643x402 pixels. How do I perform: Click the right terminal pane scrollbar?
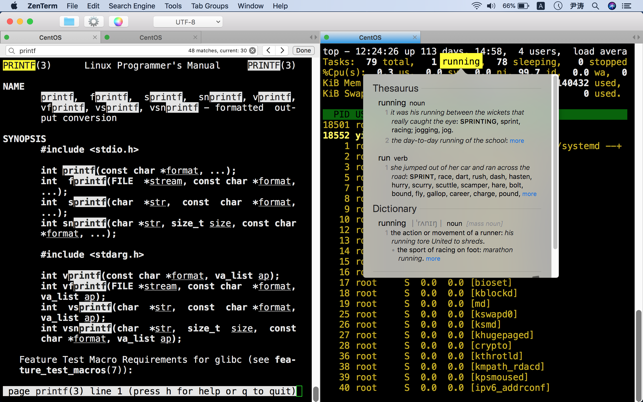638,355
